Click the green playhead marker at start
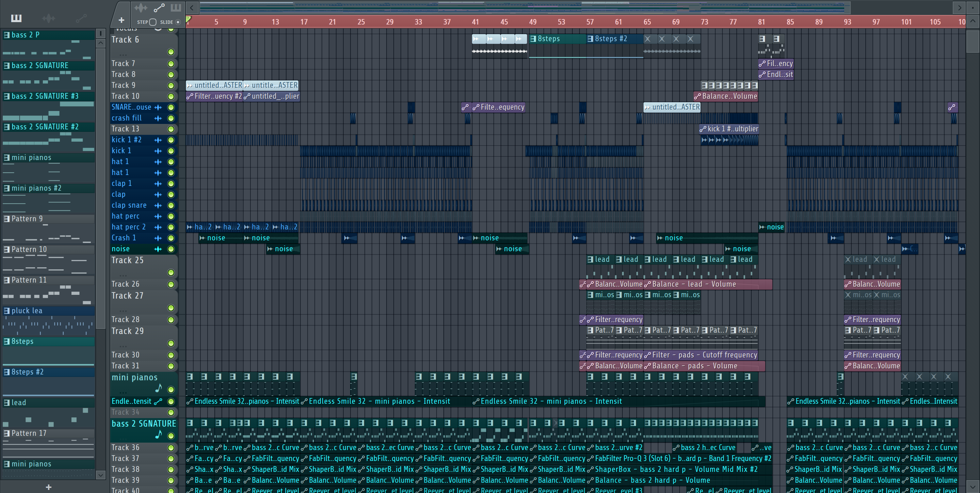 pos(188,19)
